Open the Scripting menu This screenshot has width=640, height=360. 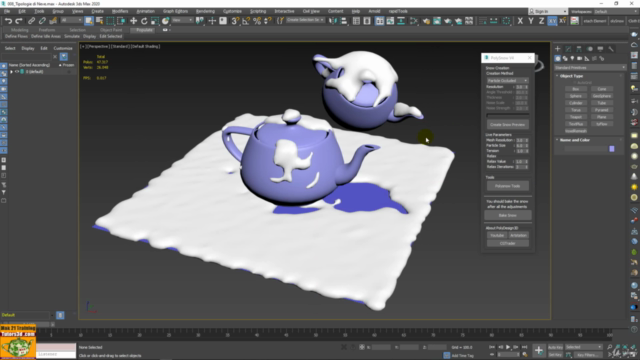[258, 11]
